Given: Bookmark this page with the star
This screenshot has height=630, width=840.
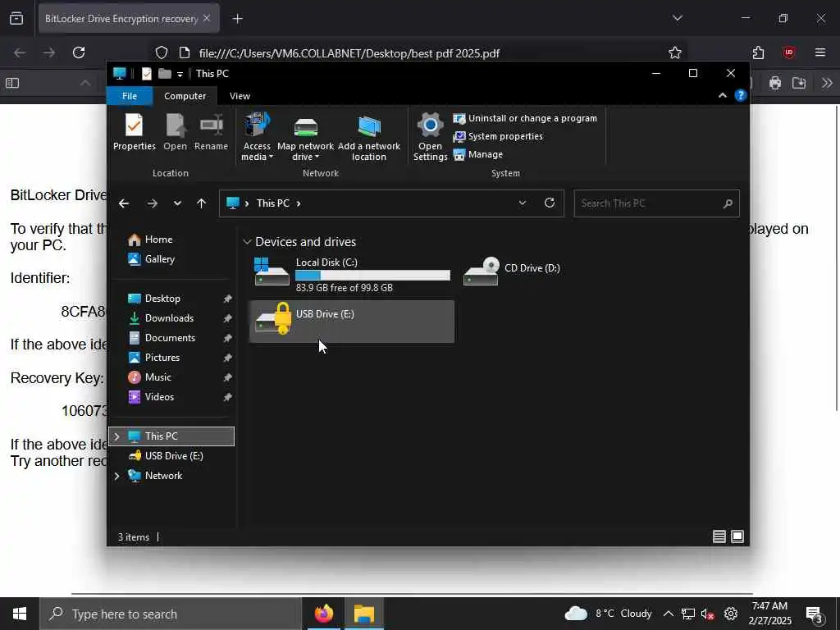Looking at the screenshot, I should [675, 52].
